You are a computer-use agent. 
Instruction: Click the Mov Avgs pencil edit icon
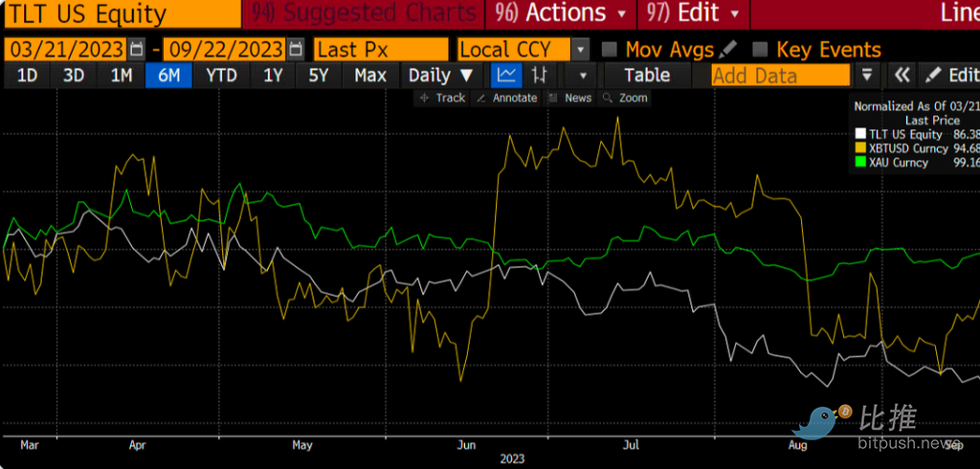pyautogui.click(x=728, y=49)
